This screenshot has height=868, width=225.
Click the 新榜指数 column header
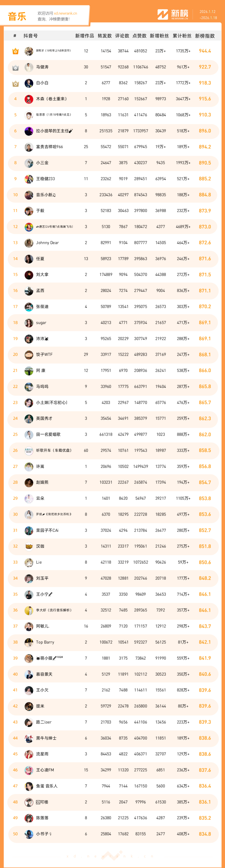pyautogui.click(x=205, y=36)
